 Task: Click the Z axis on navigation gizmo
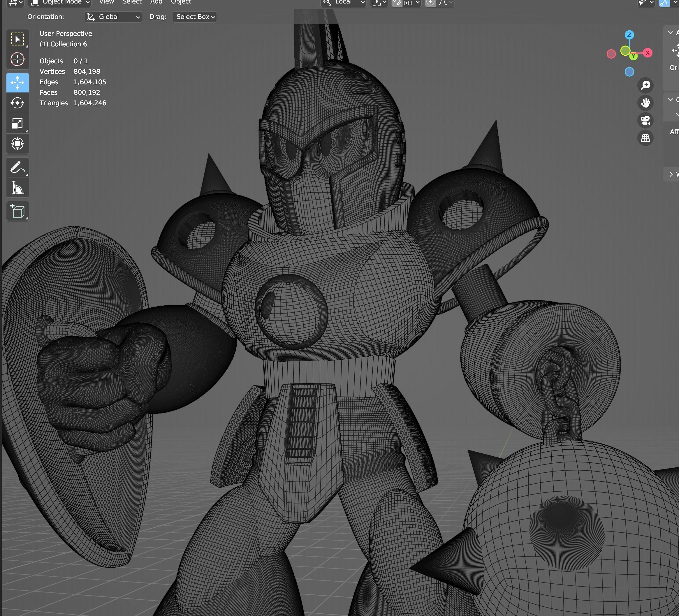click(x=629, y=35)
